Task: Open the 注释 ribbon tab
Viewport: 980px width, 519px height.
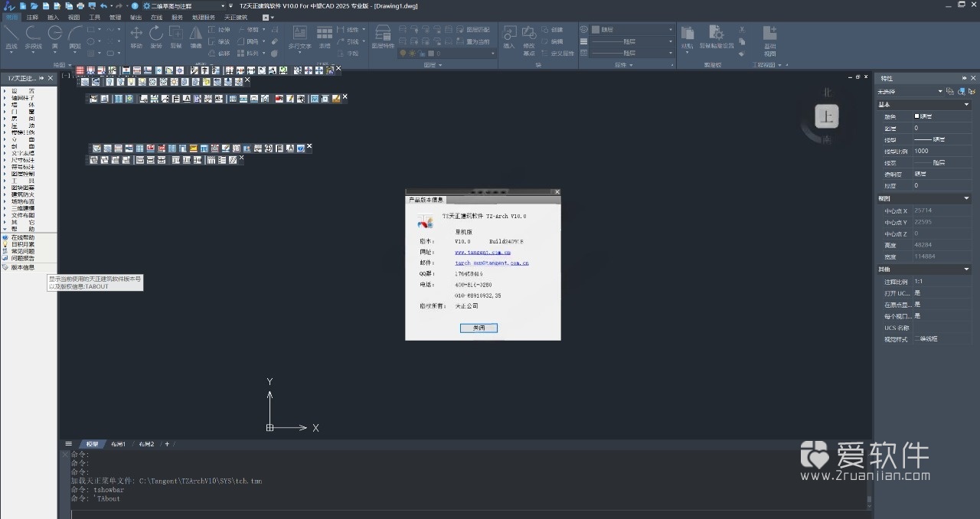Action: [x=32, y=17]
